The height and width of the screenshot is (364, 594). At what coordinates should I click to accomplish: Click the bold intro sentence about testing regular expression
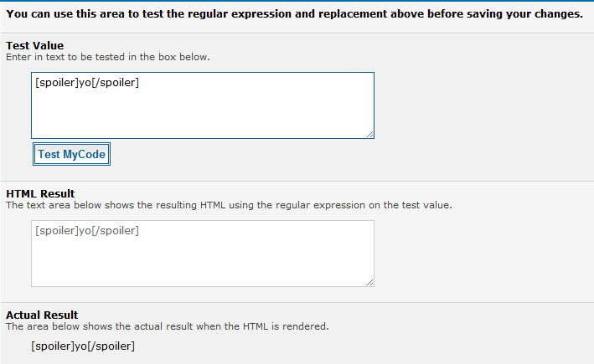pos(294,14)
